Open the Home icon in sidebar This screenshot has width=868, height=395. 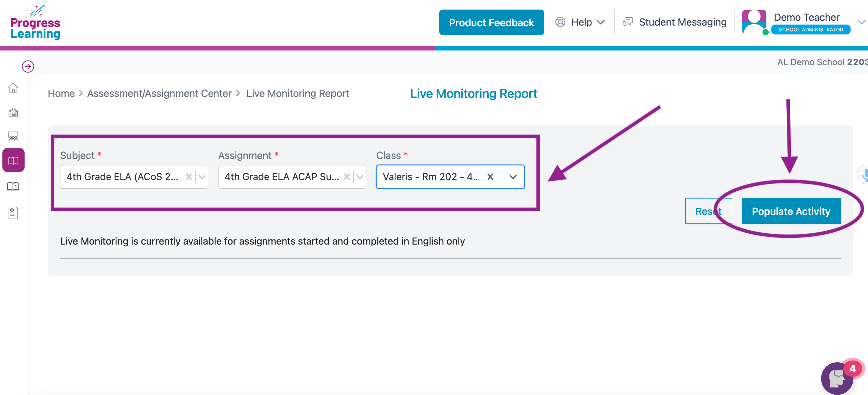[13, 88]
